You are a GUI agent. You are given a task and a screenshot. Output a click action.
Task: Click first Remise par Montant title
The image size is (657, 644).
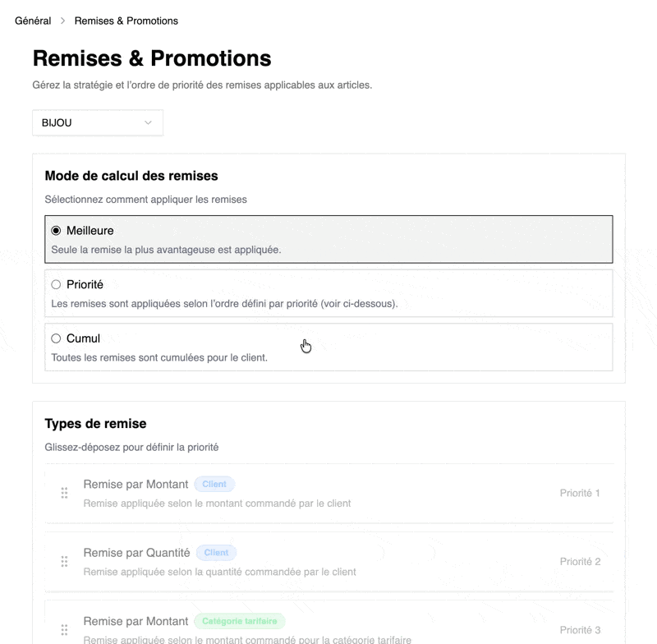click(x=136, y=485)
